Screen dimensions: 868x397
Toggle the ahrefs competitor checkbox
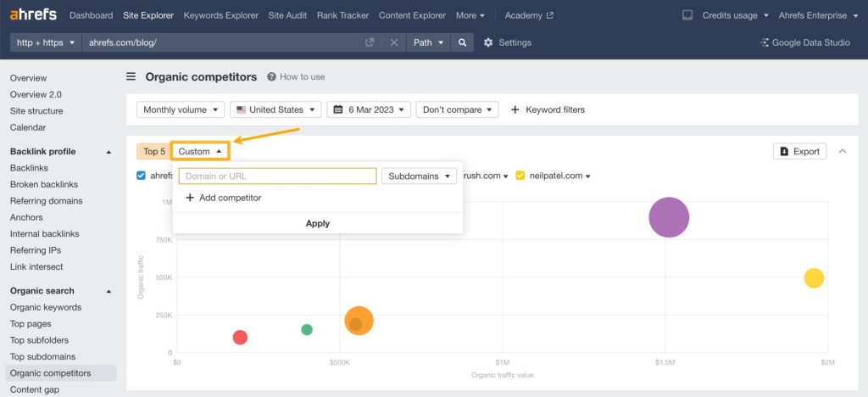(142, 176)
